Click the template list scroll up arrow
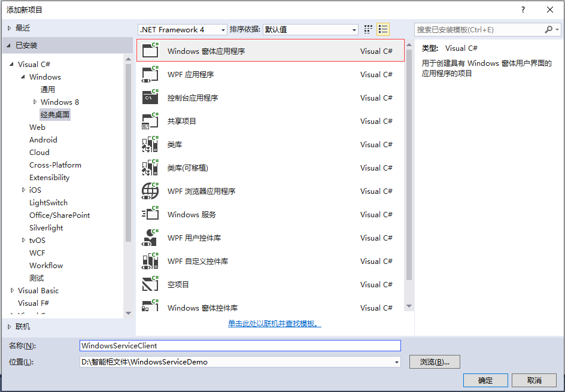This screenshot has width=565, height=392. (x=409, y=45)
